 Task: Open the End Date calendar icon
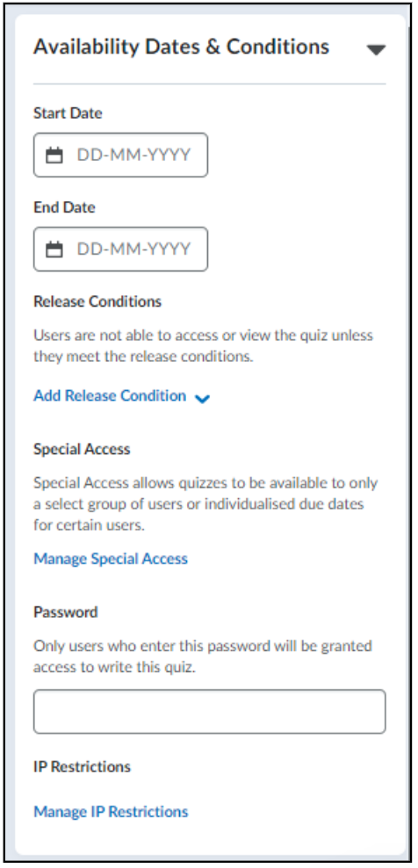(x=54, y=250)
